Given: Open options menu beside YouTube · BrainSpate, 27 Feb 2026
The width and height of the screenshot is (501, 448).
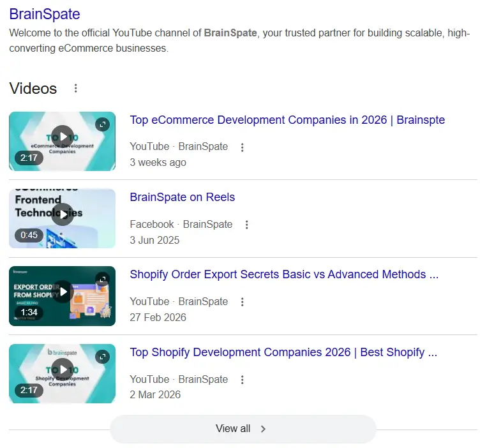Looking at the screenshot, I should [x=242, y=302].
